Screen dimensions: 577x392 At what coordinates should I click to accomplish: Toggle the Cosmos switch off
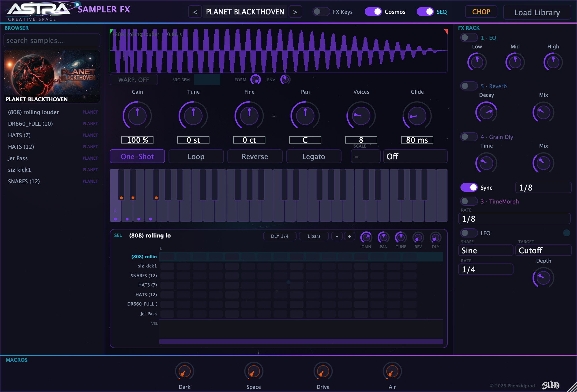pos(373,12)
